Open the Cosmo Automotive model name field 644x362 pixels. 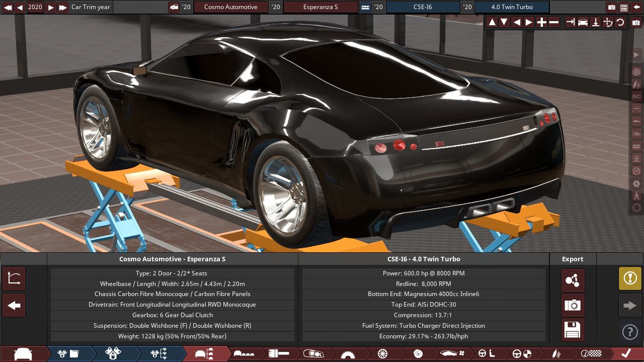230,7
